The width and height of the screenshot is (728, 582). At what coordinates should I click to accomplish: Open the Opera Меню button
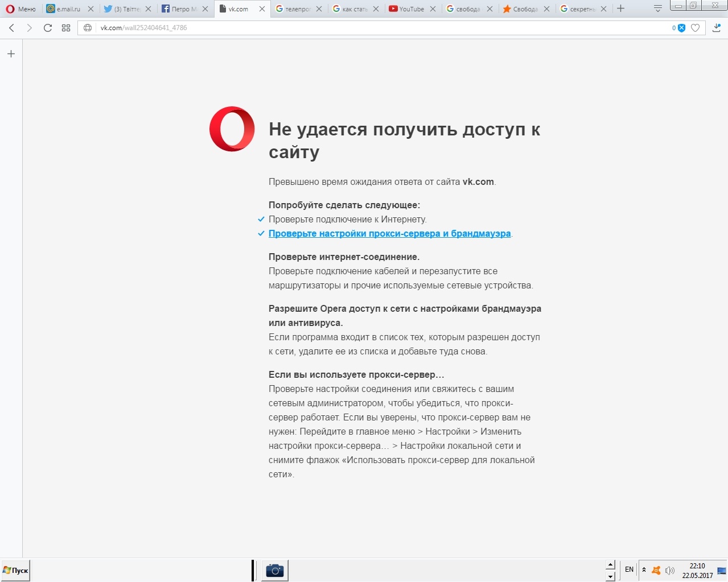[21, 9]
